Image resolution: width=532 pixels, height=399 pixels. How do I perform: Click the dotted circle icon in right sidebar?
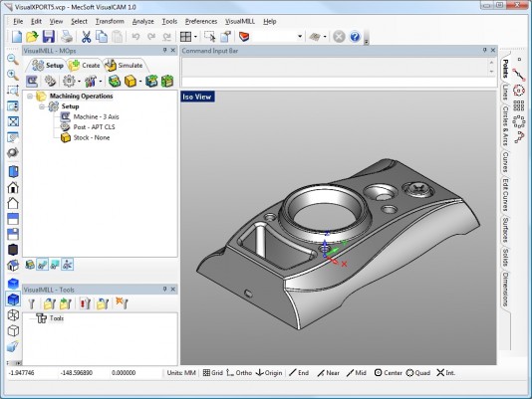pyautogui.click(x=518, y=91)
